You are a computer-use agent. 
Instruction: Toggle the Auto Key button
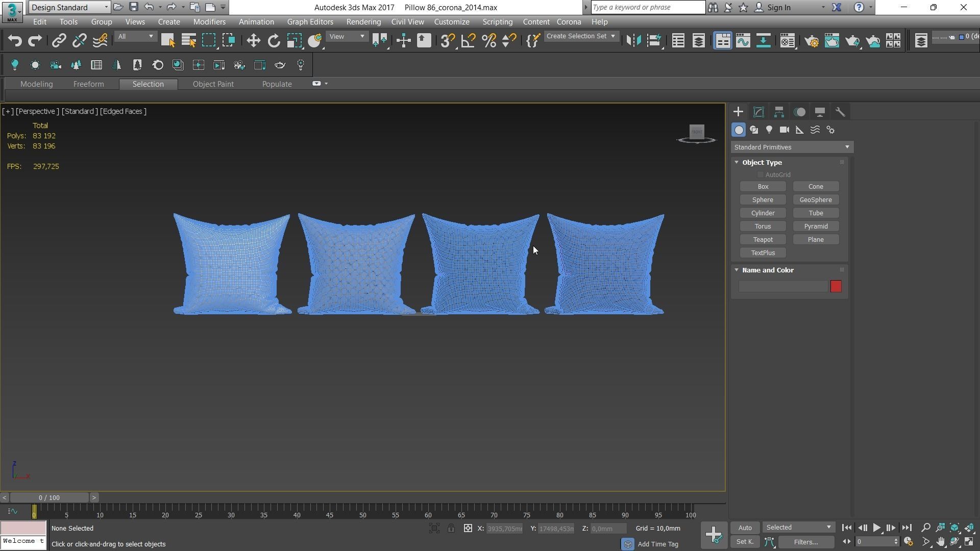[x=745, y=528]
